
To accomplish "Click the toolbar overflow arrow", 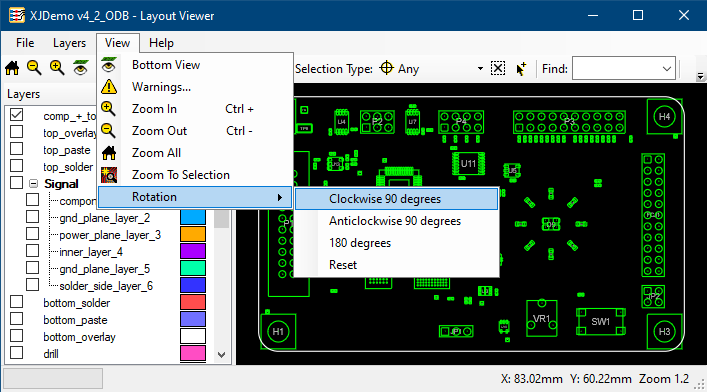I will click(700, 76).
